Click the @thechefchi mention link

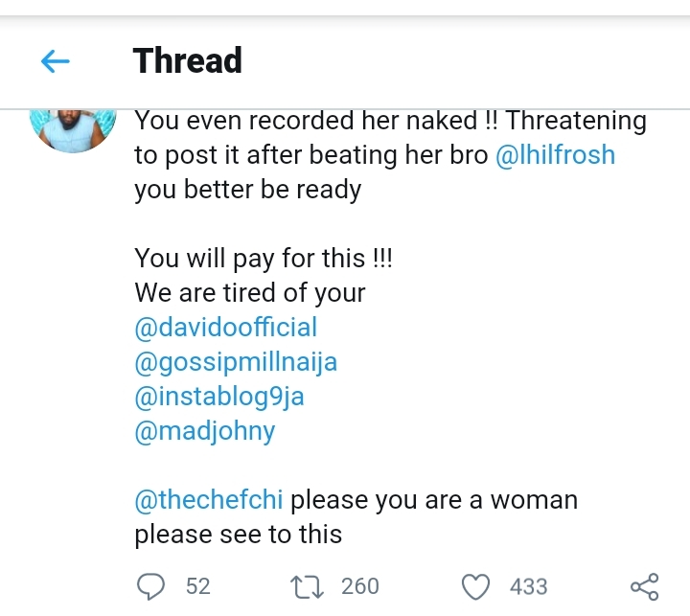click(x=209, y=500)
